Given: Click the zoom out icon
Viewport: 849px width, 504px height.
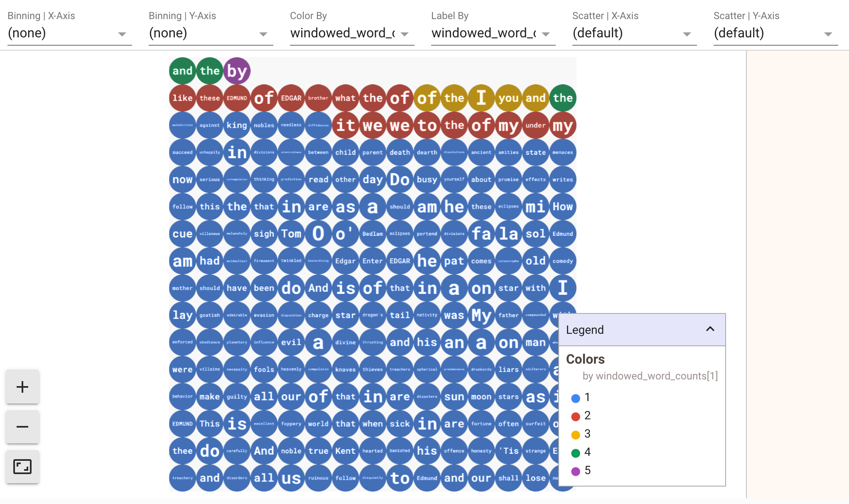Looking at the screenshot, I should click(x=23, y=426).
